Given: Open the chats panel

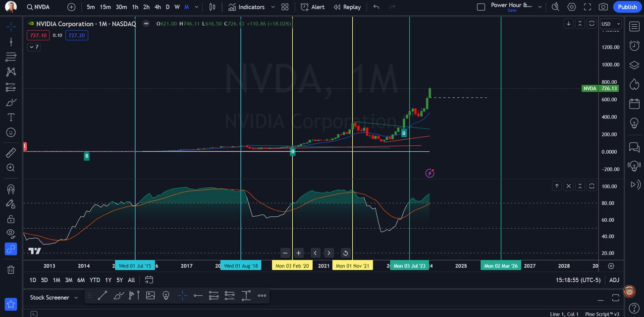Looking at the screenshot, I should 634,147.
